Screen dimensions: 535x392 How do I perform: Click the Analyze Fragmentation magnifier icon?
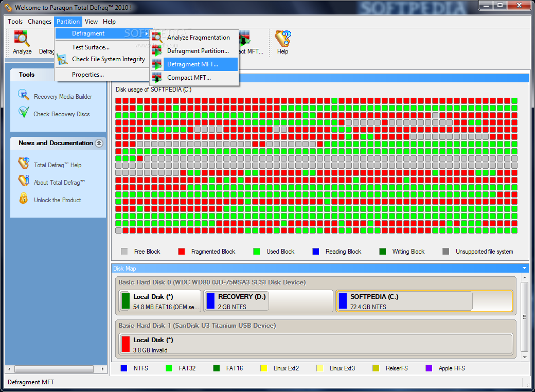click(x=157, y=37)
